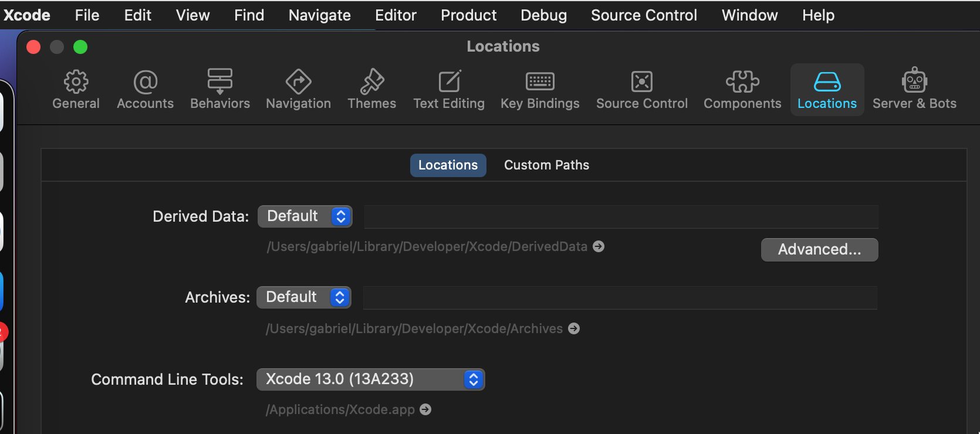The width and height of the screenshot is (980, 434).
Task: Choose a Command Line Tools version dropdown
Action: (x=370, y=379)
